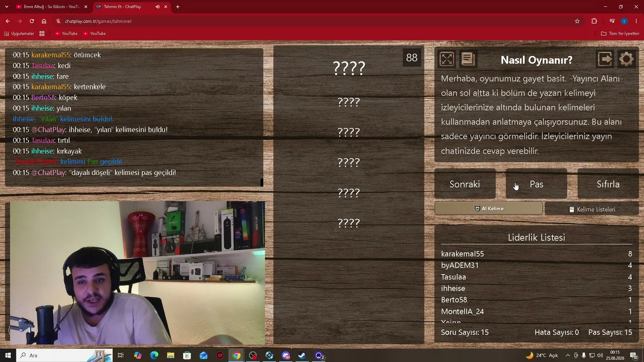Click the main hidden word ???? at top
This screenshot has height=362, width=644.
(x=349, y=68)
